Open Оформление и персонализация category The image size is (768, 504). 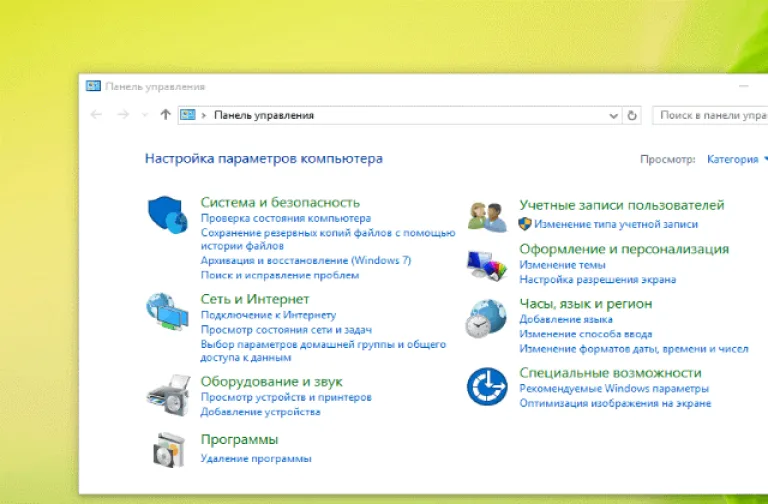tap(624, 249)
